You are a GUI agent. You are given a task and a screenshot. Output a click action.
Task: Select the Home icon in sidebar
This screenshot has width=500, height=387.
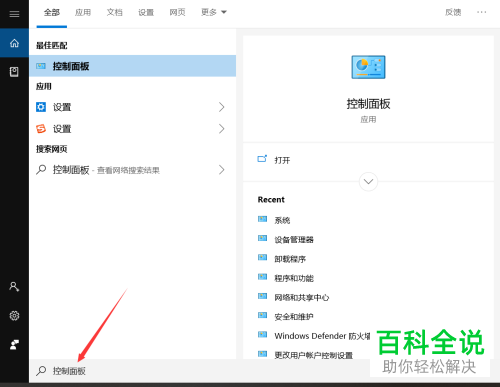tap(14, 43)
